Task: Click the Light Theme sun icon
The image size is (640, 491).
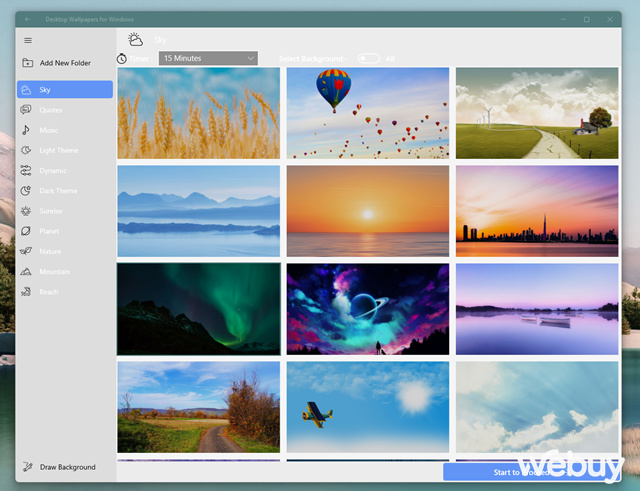Action: pos(26,150)
